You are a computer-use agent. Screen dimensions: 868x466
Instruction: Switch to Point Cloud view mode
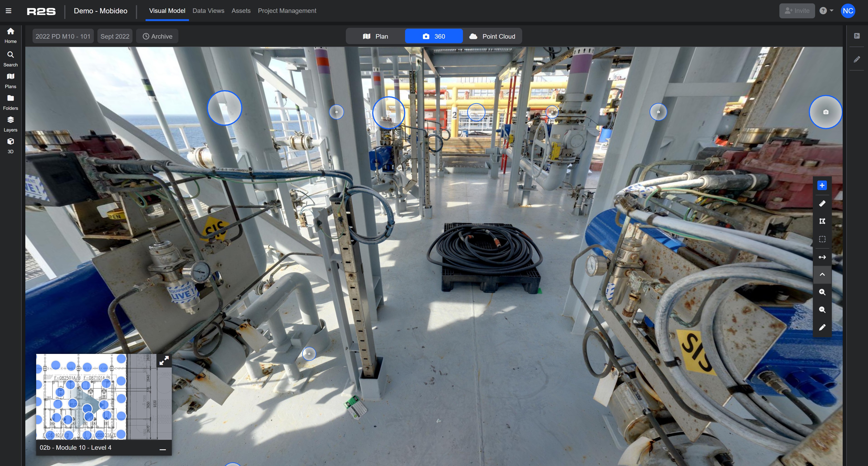(492, 36)
